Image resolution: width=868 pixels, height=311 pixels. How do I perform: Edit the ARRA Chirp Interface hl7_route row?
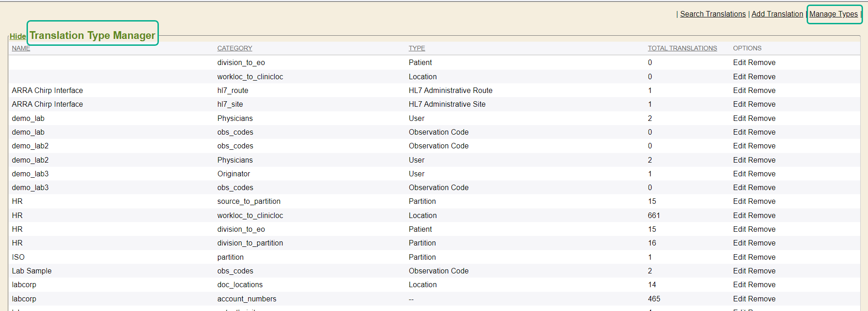pyautogui.click(x=739, y=91)
